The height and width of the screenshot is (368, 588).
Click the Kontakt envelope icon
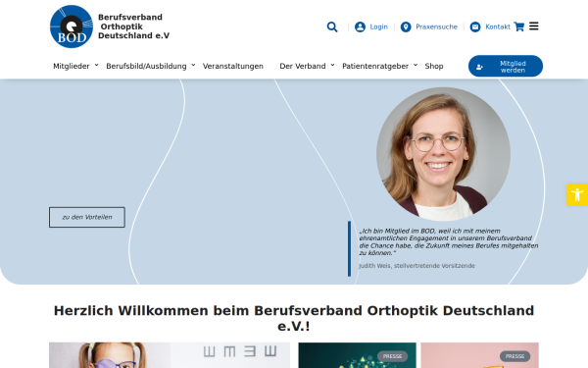(475, 27)
